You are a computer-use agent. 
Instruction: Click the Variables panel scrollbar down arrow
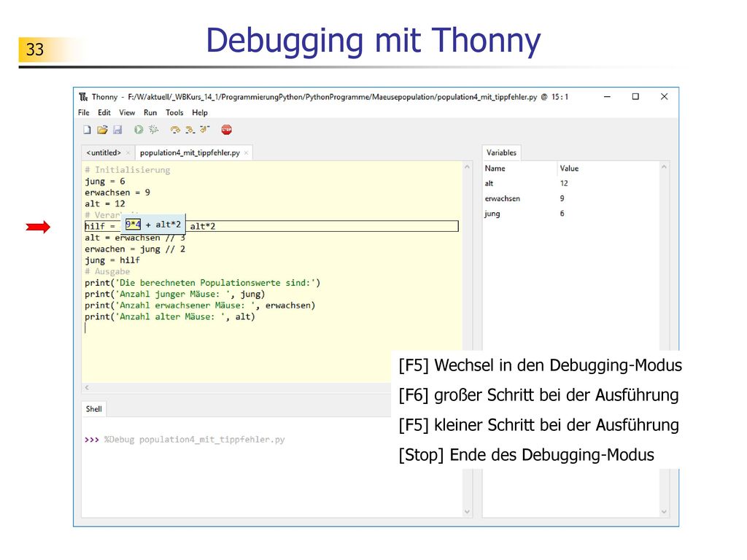point(664,512)
